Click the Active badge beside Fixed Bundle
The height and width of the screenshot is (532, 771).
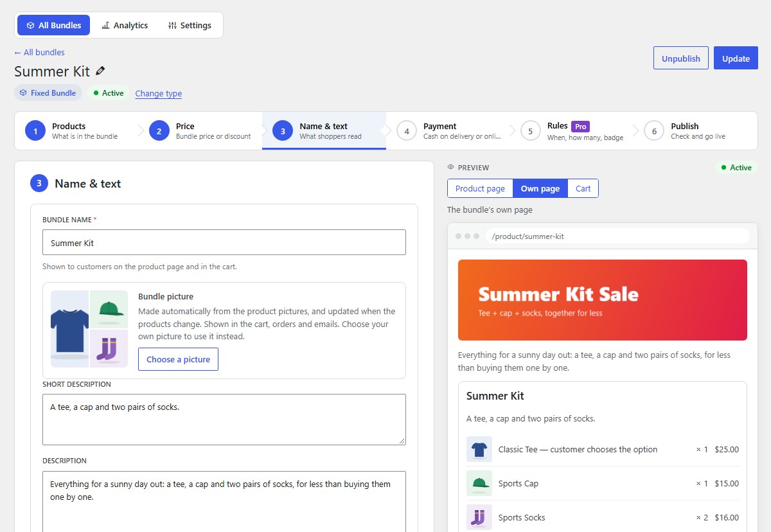coord(109,93)
